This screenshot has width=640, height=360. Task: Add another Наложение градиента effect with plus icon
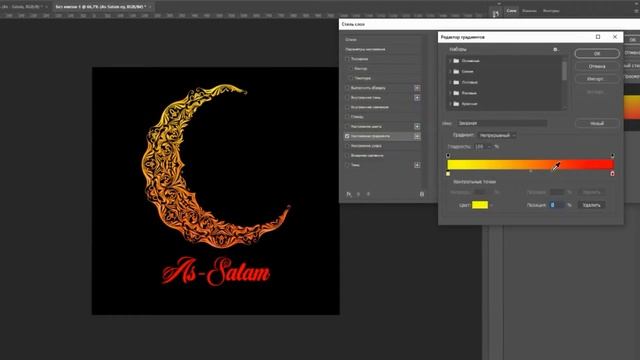[x=417, y=136]
